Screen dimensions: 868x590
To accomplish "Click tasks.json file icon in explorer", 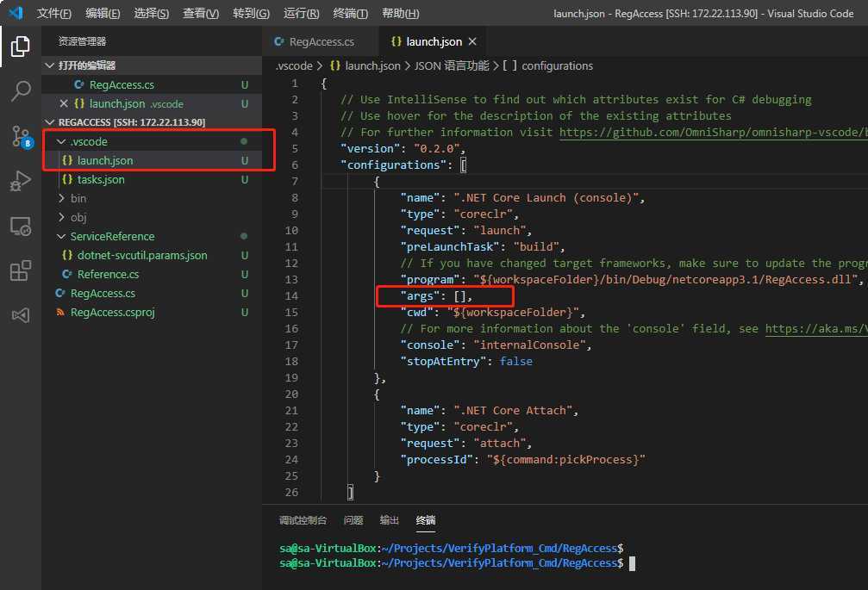I will point(67,179).
